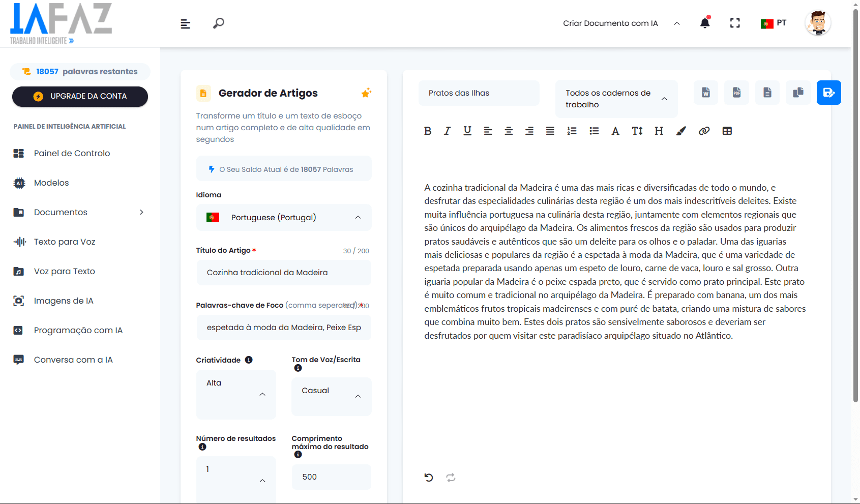Screen dimensions: 860x504
Task: Go to Texto para Voz
Action: (65, 242)
